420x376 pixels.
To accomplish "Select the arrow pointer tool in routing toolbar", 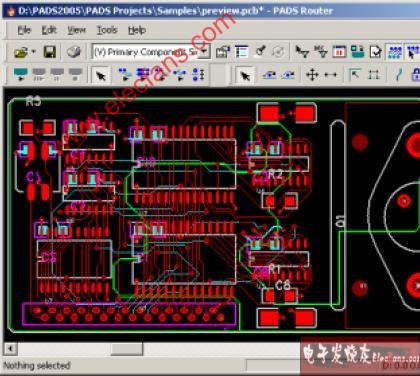I will (x=245, y=75).
